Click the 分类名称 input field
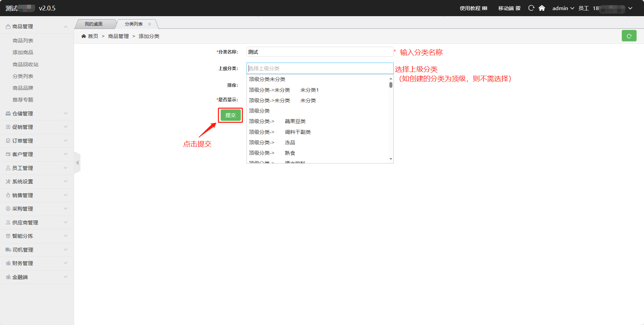Image resolution: width=644 pixels, height=325 pixels. (319, 52)
